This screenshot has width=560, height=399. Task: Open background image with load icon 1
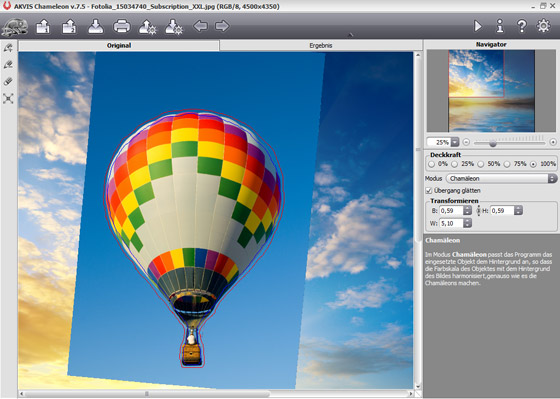(x=43, y=27)
